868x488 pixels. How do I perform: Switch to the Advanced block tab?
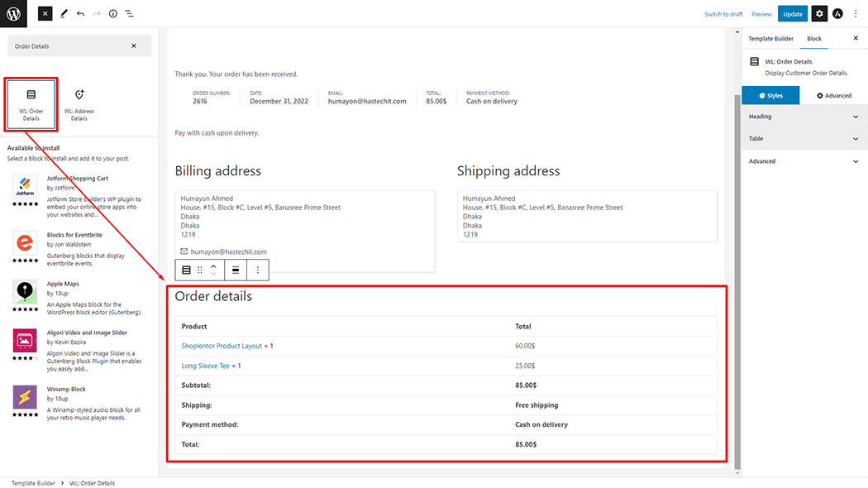[833, 95]
